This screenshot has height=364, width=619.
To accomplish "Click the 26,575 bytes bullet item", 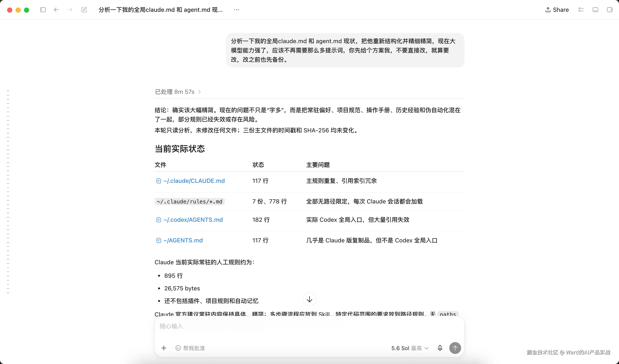I will pyautogui.click(x=182, y=288).
